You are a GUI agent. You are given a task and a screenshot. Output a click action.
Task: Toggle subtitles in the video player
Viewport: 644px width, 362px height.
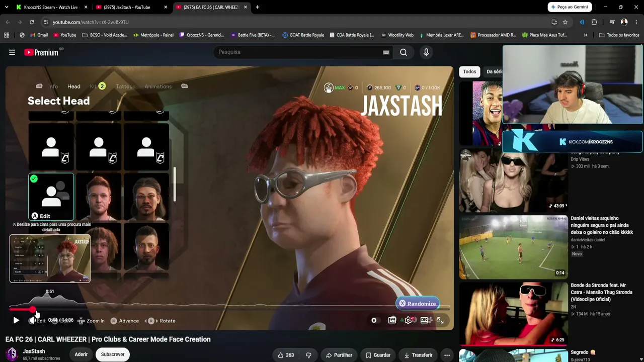tap(392, 320)
